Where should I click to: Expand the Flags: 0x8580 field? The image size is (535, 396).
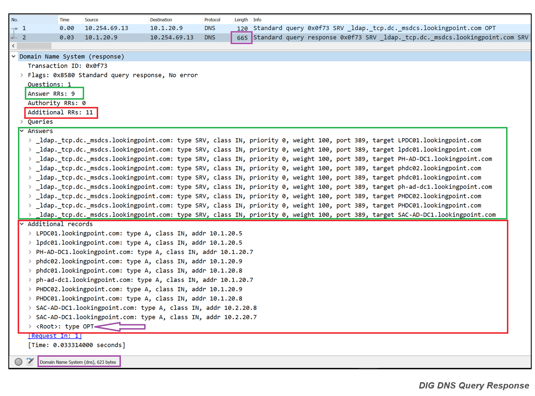[22, 75]
